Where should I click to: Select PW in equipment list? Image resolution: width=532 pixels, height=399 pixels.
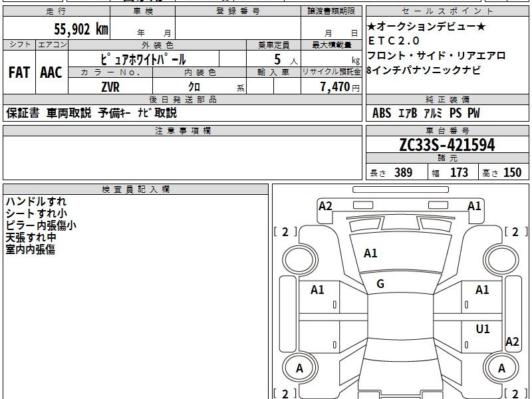click(x=474, y=113)
